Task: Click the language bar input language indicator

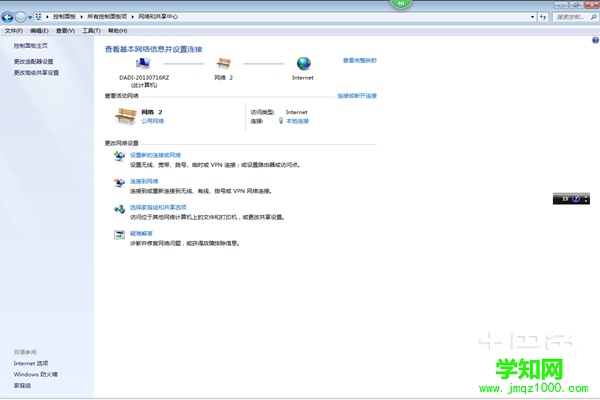Action: point(565,199)
